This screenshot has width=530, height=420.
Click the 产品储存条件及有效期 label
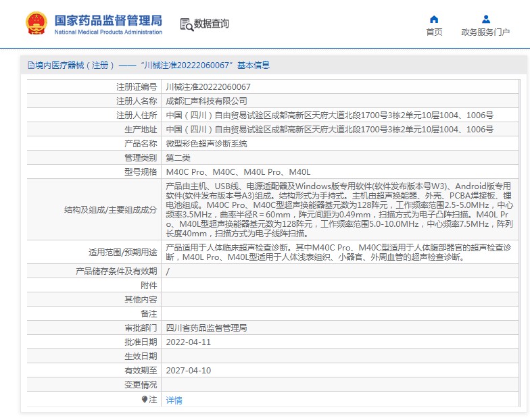tap(116, 271)
